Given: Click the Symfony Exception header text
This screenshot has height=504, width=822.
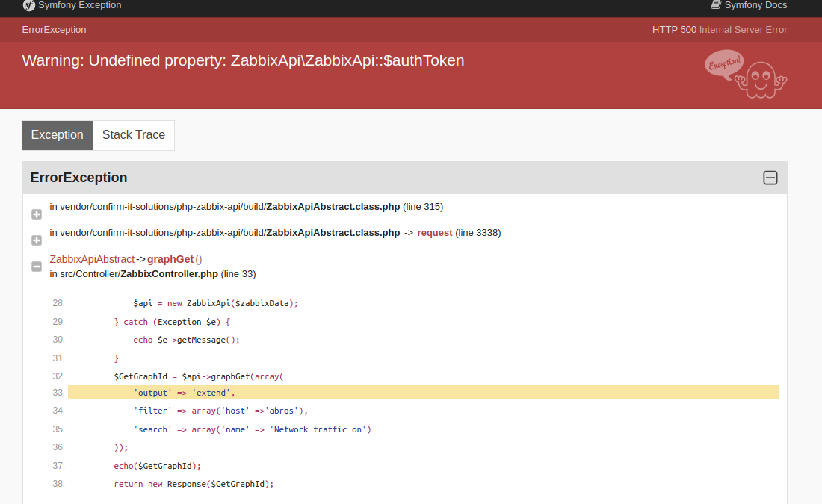Looking at the screenshot, I should [x=79, y=5].
